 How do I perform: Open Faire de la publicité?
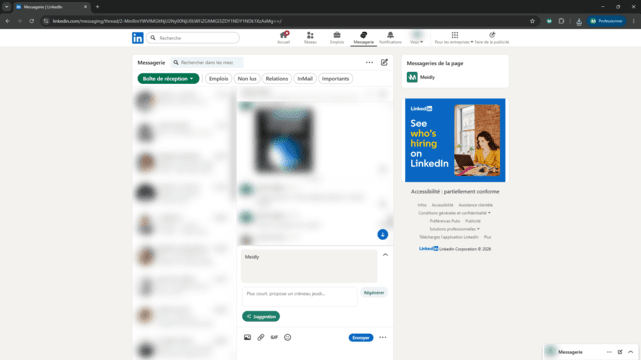click(x=492, y=38)
